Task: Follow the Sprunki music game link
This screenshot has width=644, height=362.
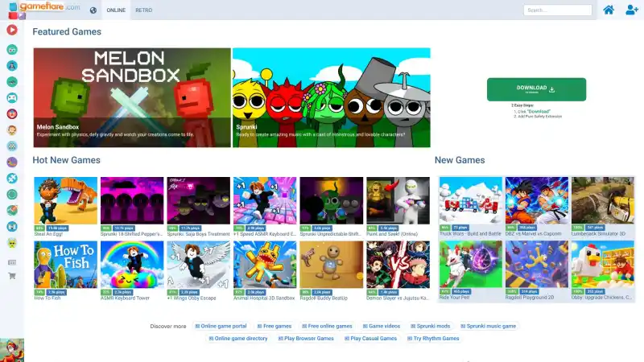Action: (x=489, y=326)
